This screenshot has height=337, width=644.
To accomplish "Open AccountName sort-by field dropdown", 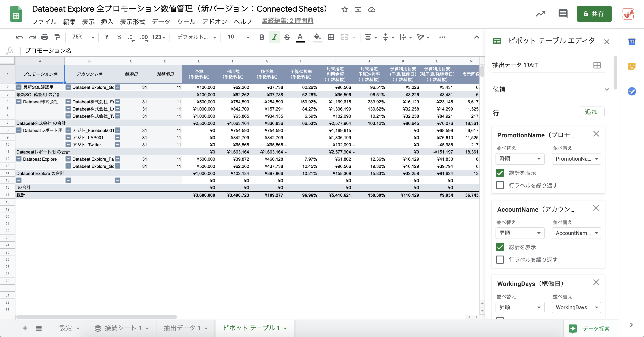I will pyautogui.click(x=576, y=233).
